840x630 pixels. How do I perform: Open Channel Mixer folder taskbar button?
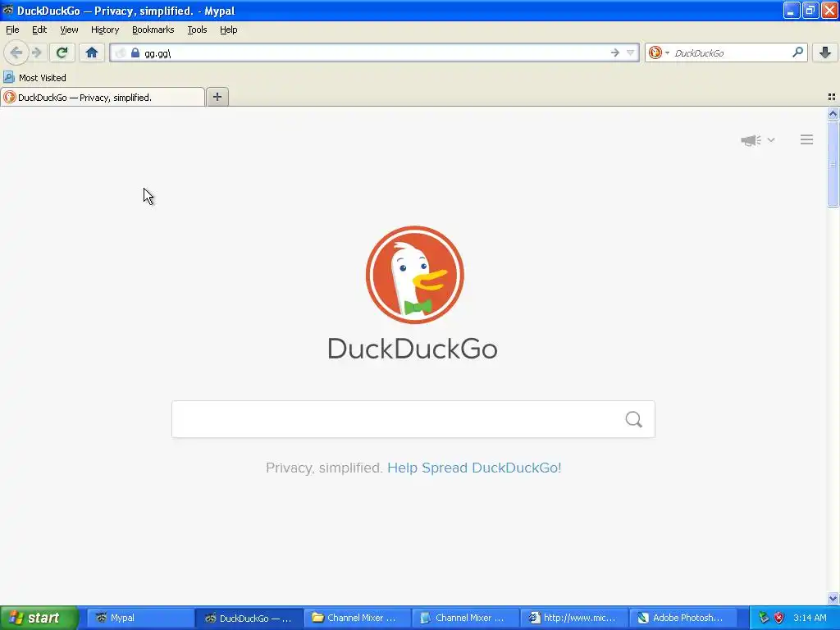358,618
